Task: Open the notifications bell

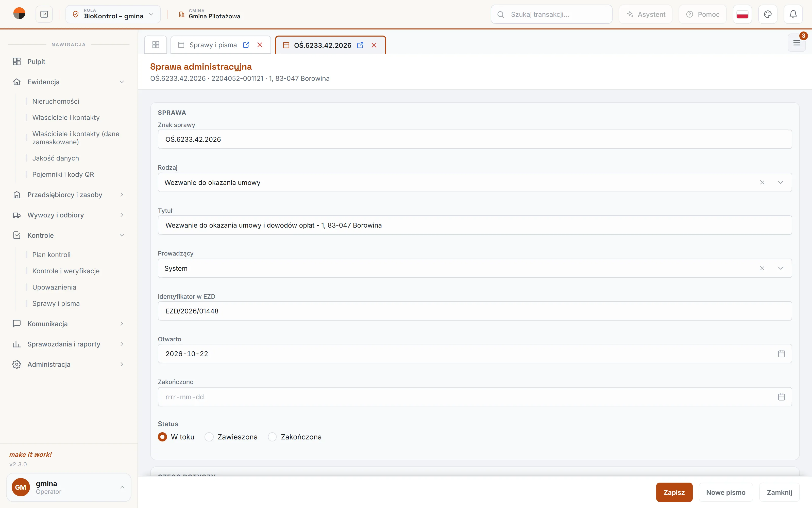Action: point(793,14)
